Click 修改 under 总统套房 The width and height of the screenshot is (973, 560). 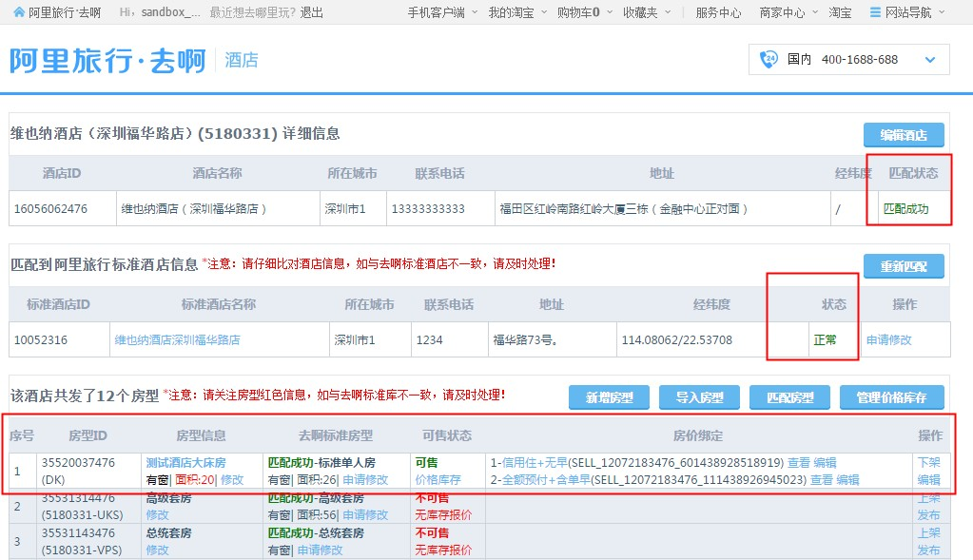[x=157, y=550]
